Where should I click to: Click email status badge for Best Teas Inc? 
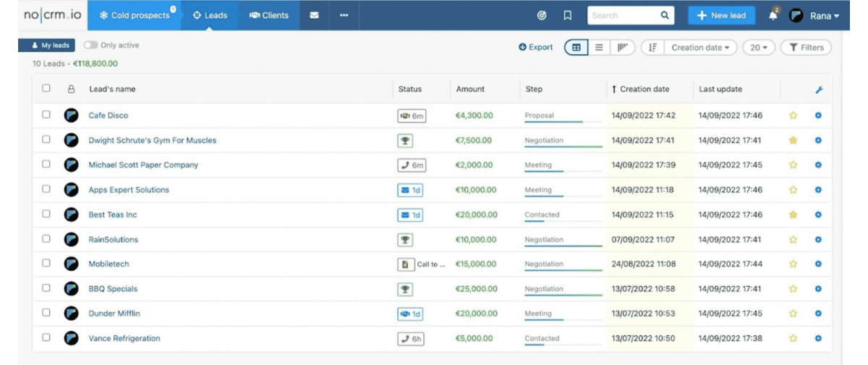tap(410, 215)
